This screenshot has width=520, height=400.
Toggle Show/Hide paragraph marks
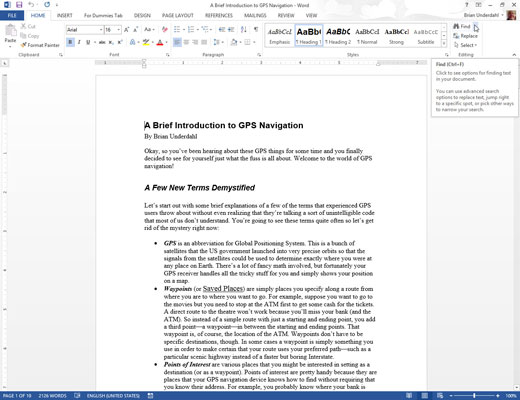[x=256, y=30]
